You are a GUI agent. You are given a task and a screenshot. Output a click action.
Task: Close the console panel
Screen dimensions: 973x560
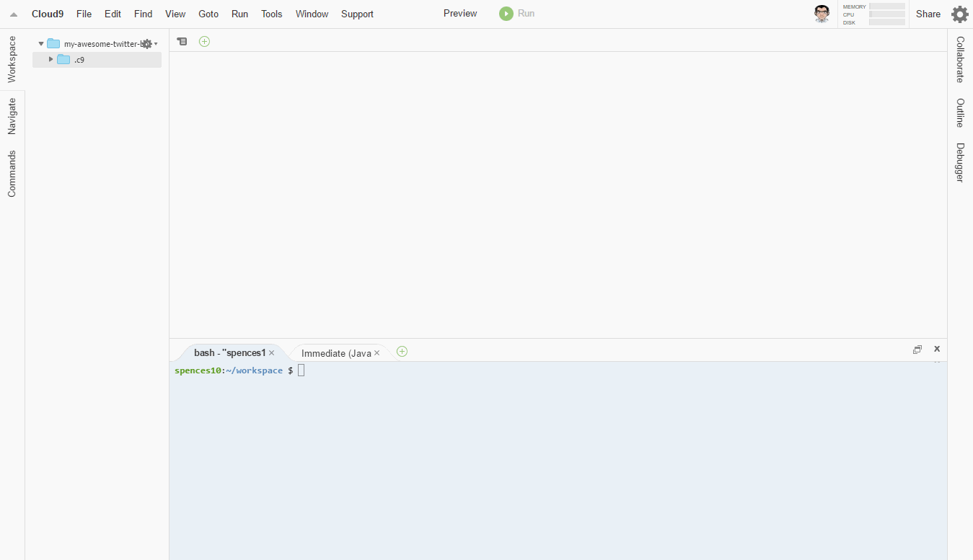click(937, 349)
